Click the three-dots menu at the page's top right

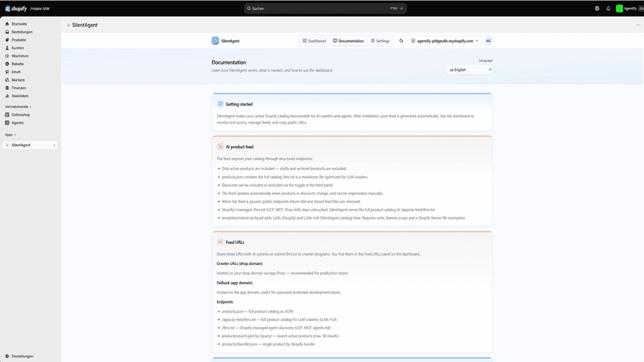point(639,25)
